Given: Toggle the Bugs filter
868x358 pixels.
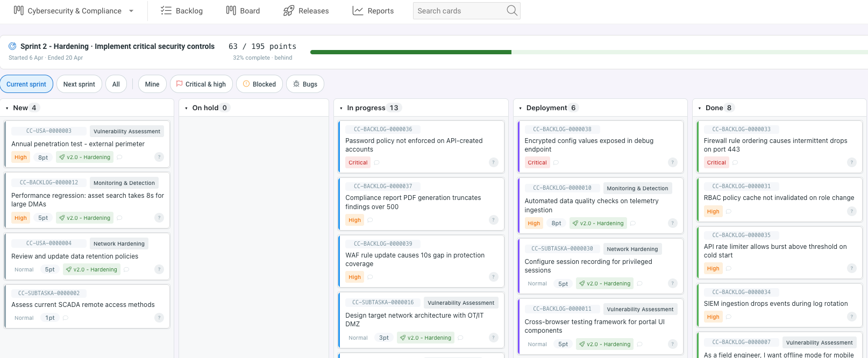Looking at the screenshot, I should (305, 84).
